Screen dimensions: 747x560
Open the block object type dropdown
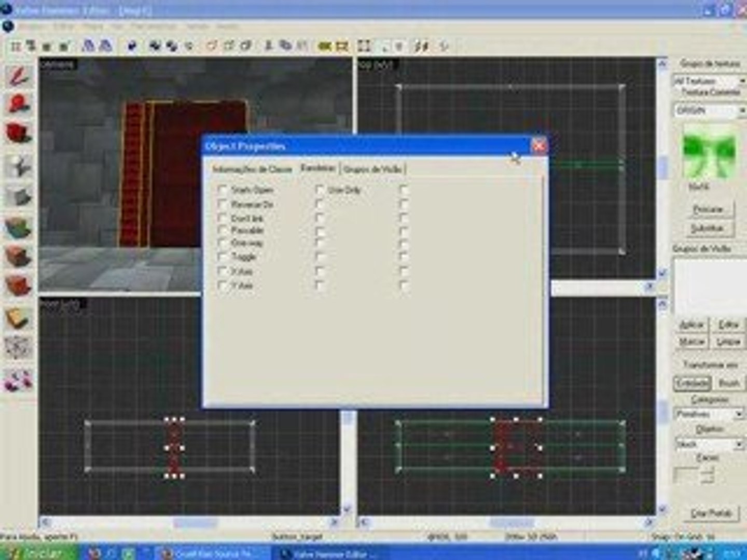pos(709,444)
